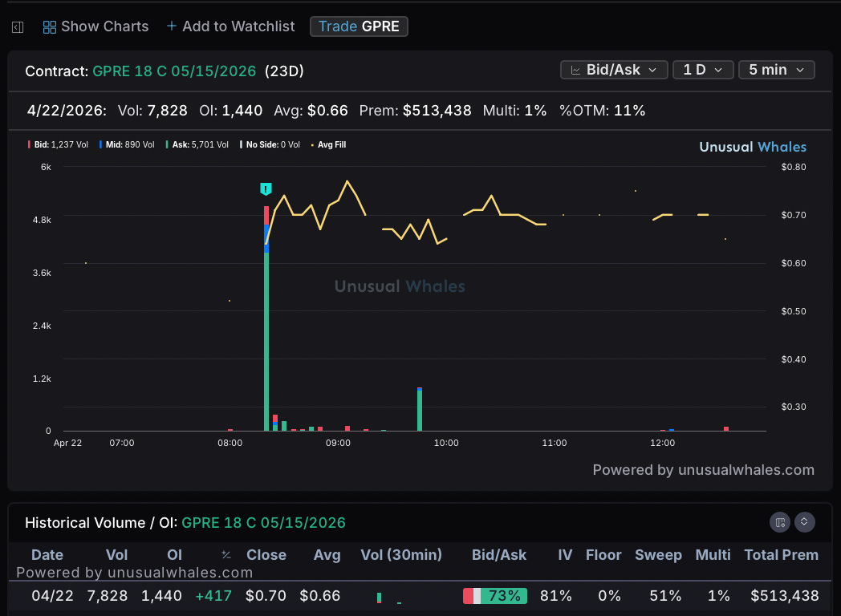Viewport: 841px width, 616px height.
Task: Click the OI: 1,440 summary stat
Action: (x=230, y=111)
